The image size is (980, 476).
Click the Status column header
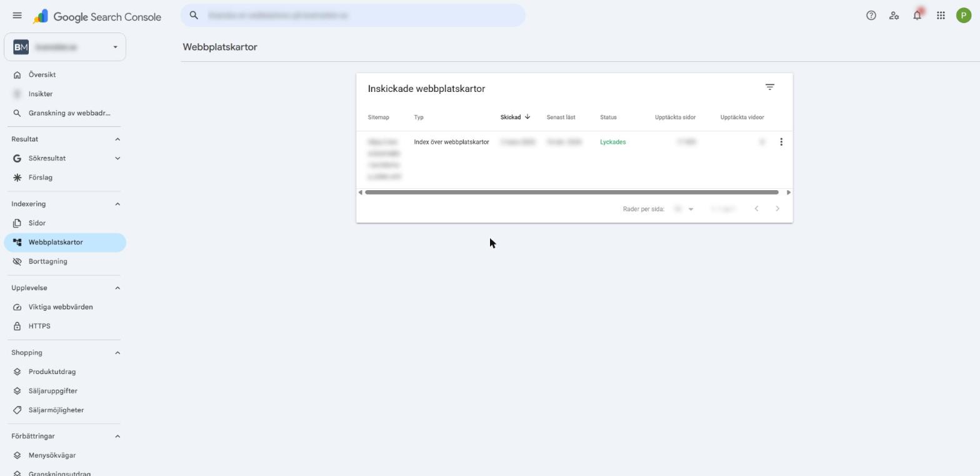(608, 117)
